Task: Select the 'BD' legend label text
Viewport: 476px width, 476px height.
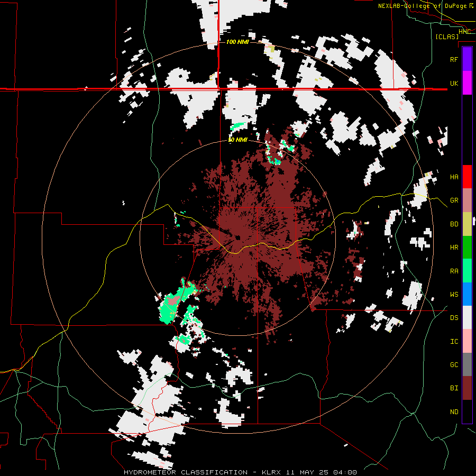Action: coord(454,224)
